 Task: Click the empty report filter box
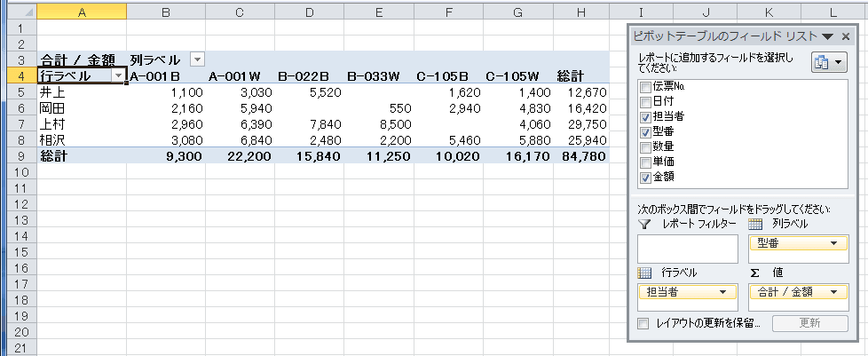tap(688, 249)
